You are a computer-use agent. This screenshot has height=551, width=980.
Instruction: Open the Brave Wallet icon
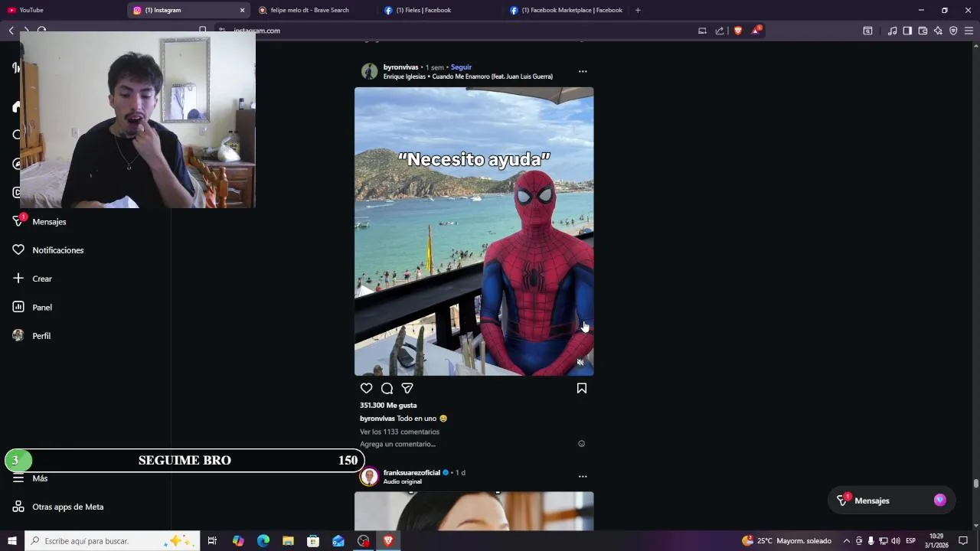[x=923, y=31]
